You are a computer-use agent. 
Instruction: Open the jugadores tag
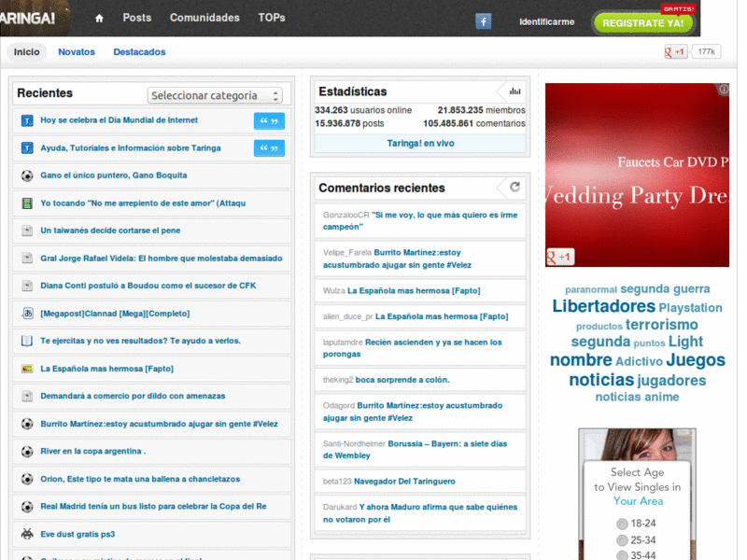(x=671, y=381)
